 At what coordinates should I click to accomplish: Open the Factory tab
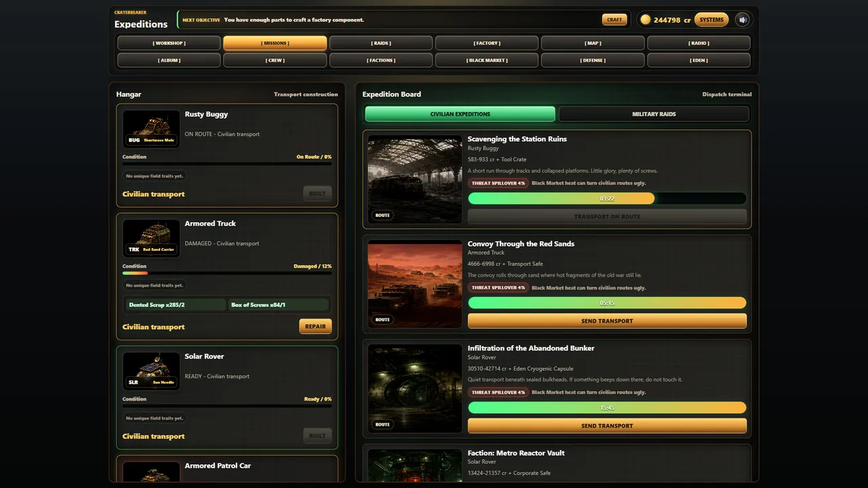pos(487,43)
